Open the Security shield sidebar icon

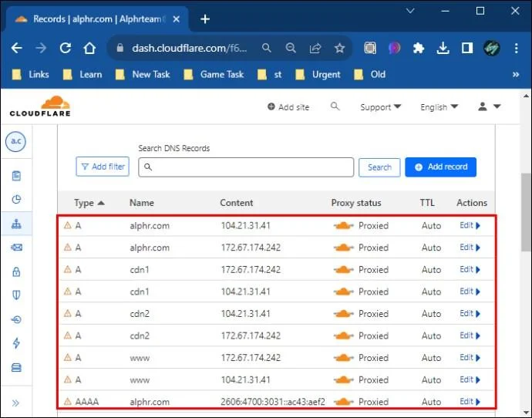pos(16,295)
